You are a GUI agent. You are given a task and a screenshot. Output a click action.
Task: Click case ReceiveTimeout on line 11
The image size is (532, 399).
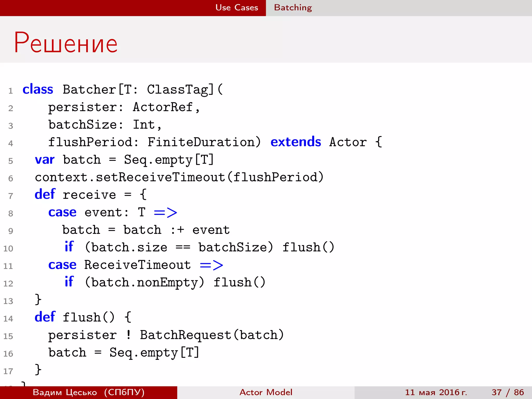[x=119, y=265]
